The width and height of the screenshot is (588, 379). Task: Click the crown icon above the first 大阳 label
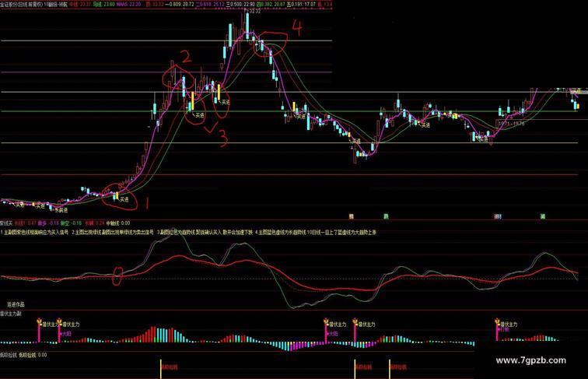(59, 321)
